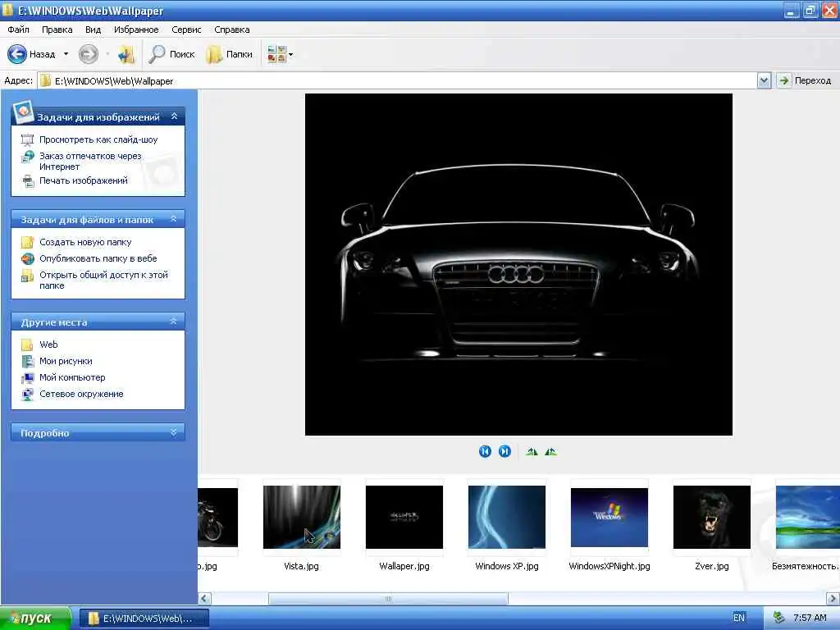Click Создать новую папку link
Viewport: 840px width, 630px height.
[85, 242]
